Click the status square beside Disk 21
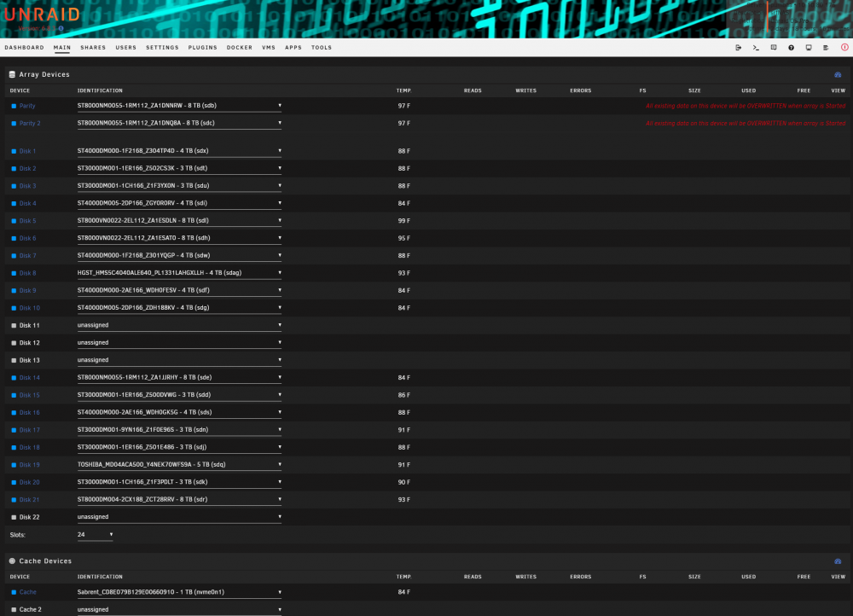Image resolution: width=853 pixels, height=616 pixels. pyautogui.click(x=14, y=500)
